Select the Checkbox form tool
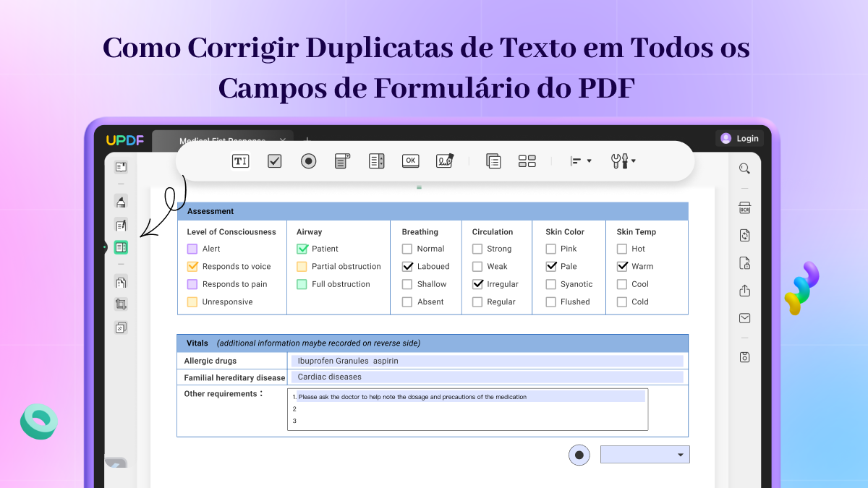The image size is (868, 488). tap(274, 160)
